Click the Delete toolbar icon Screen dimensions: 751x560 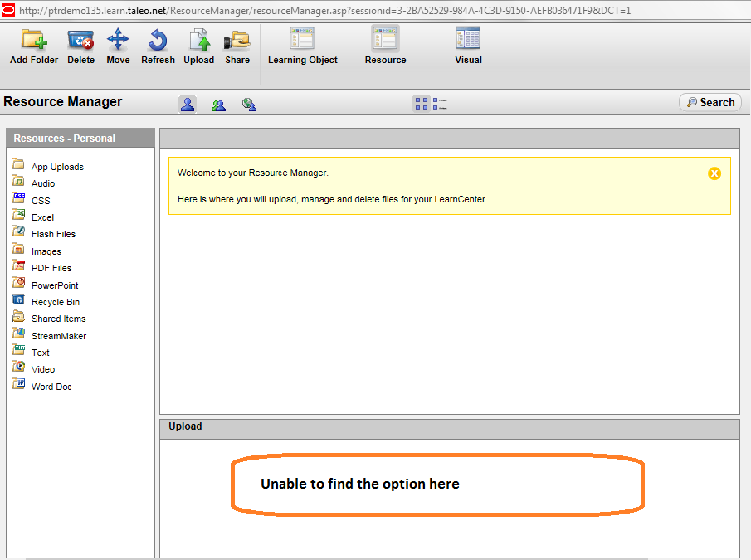80,40
